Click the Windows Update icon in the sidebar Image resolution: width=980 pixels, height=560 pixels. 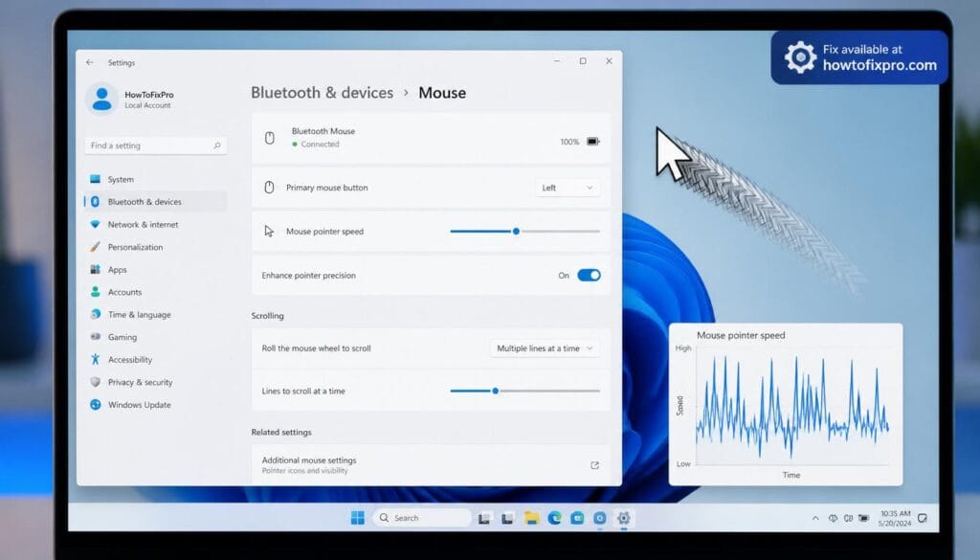[x=95, y=404]
